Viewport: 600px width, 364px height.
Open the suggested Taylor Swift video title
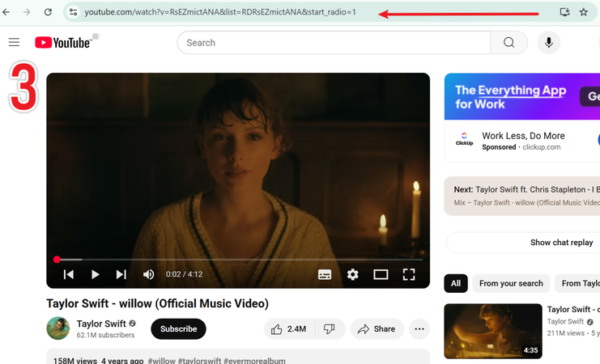[x=573, y=309]
